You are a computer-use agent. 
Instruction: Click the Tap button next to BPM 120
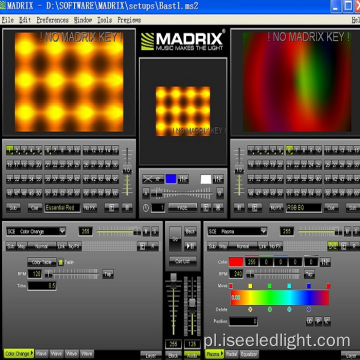(x=108, y=274)
